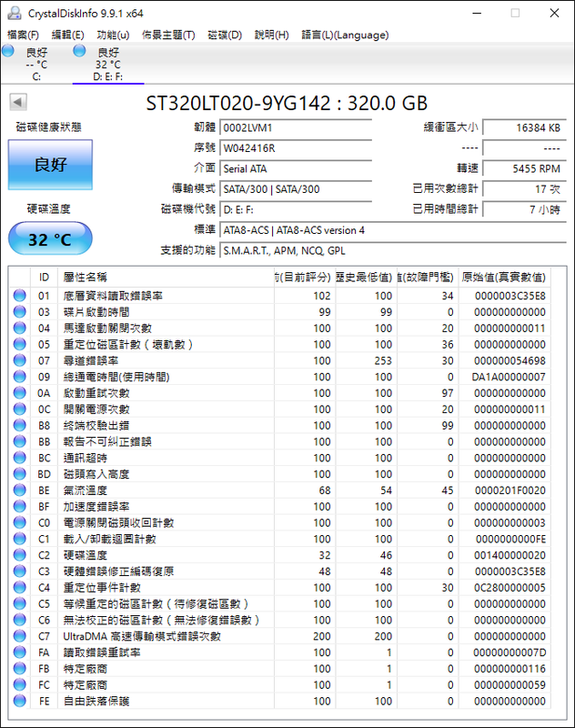Image resolution: width=575 pixels, height=728 pixels.
Task: Click the status orb for attribute C1
Action: tap(20, 539)
